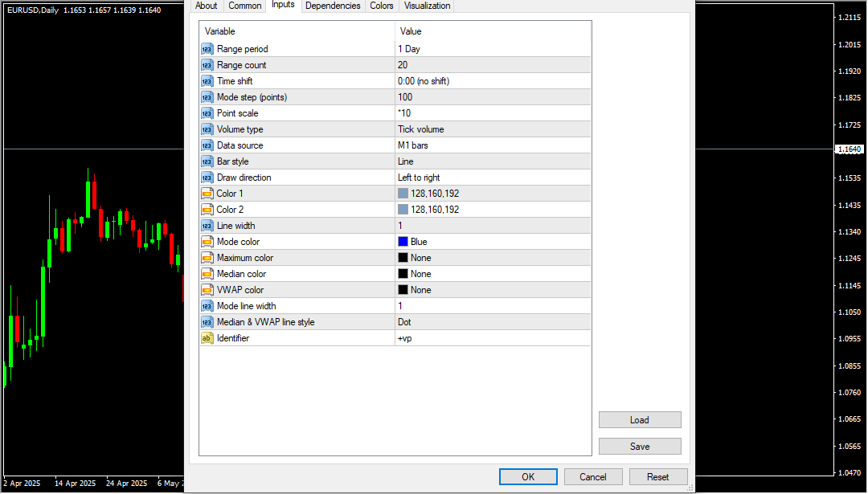Open the Visualization tab
The width and height of the screenshot is (868, 494).
[x=428, y=6]
